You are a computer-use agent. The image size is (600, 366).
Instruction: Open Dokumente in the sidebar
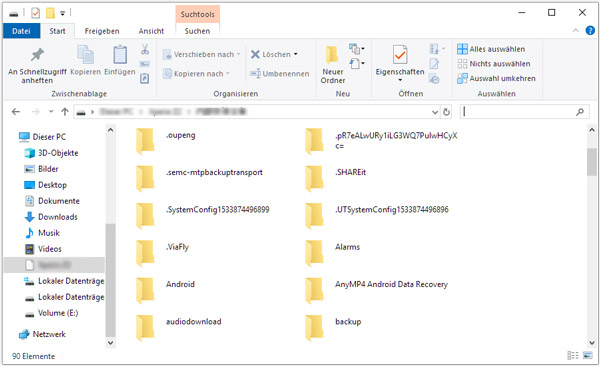pyautogui.click(x=52, y=201)
